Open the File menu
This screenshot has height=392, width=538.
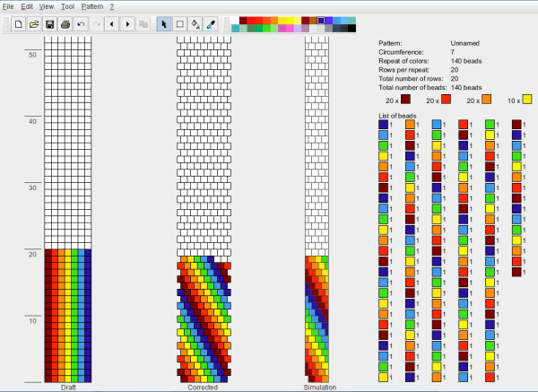coord(8,6)
